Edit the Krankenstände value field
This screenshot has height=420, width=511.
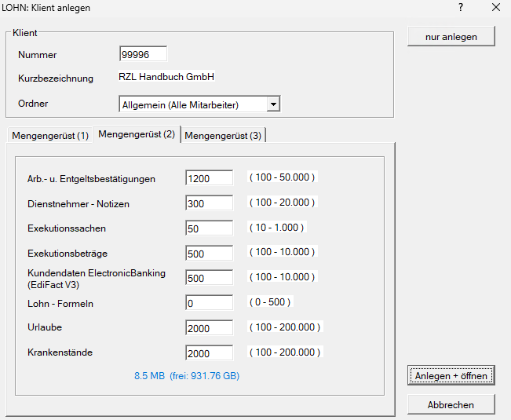(210, 353)
